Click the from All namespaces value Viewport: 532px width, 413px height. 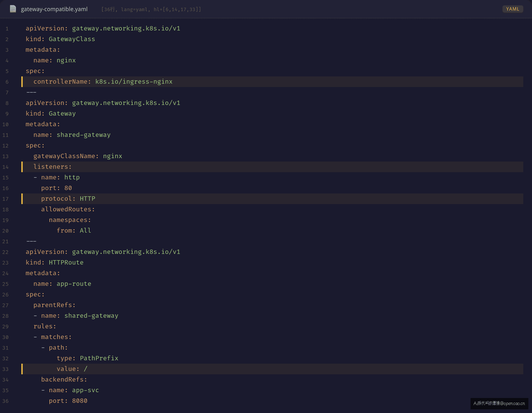86,231
